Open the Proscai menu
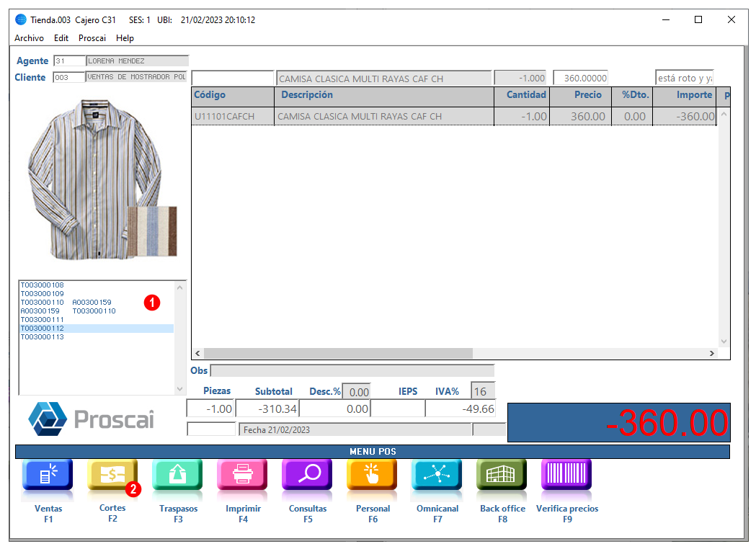This screenshot has width=756, height=549. point(92,38)
